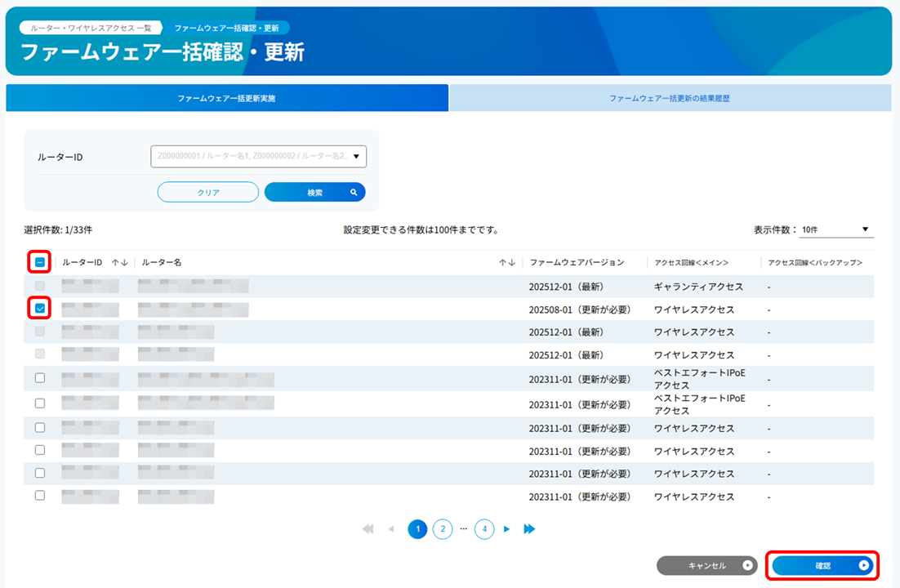Click magnifier icon in 検索 button
Screen dimensions: 900x588
point(354,193)
